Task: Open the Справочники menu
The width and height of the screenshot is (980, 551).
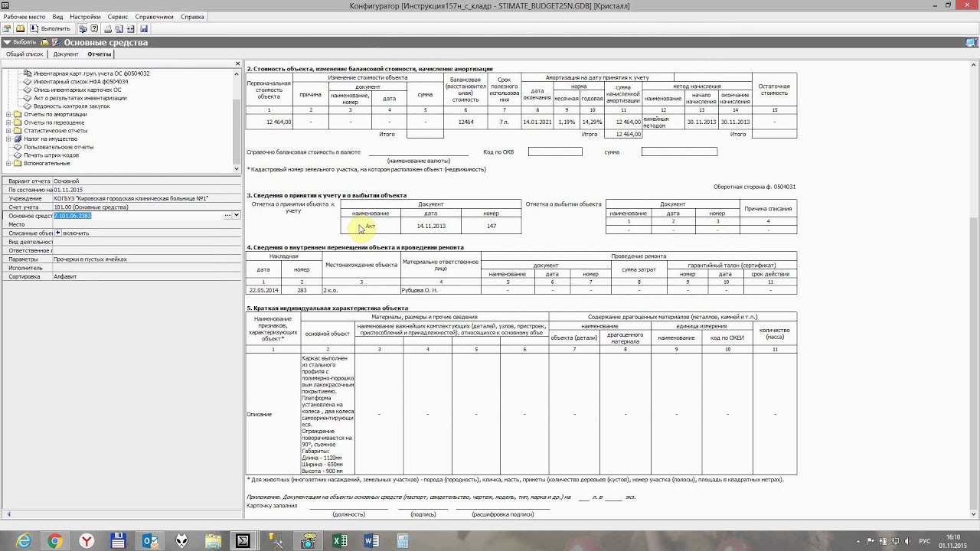Action: 153,16
